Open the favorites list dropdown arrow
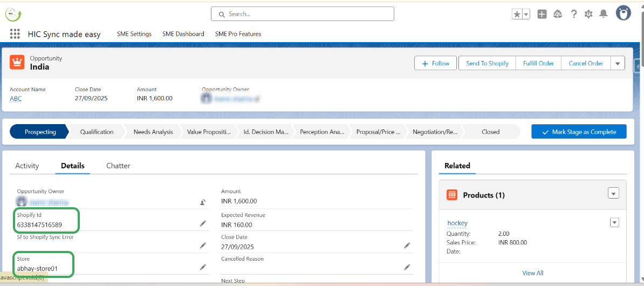Image resolution: width=644 pixels, height=286 pixels. 526,14
